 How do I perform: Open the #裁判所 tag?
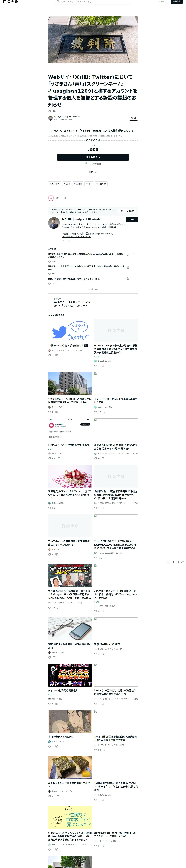pos(78,184)
